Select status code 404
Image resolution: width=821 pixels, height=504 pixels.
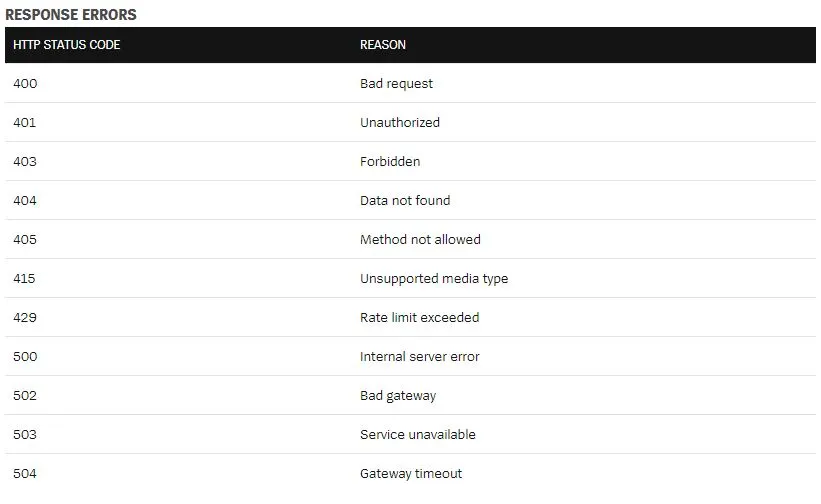(x=25, y=201)
